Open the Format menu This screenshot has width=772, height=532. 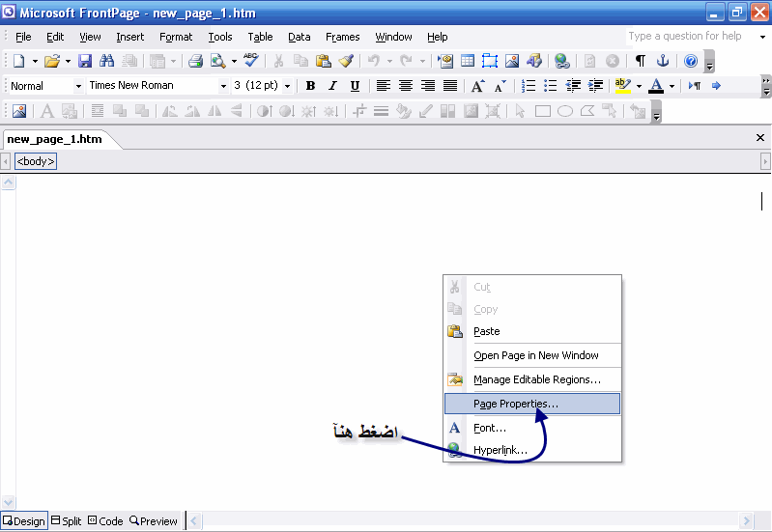176,37
